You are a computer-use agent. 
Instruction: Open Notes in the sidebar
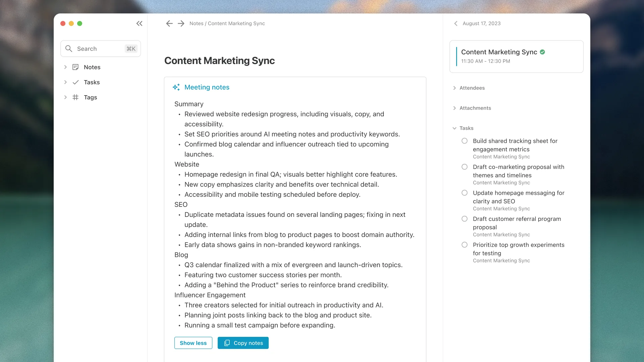[92, 67]
